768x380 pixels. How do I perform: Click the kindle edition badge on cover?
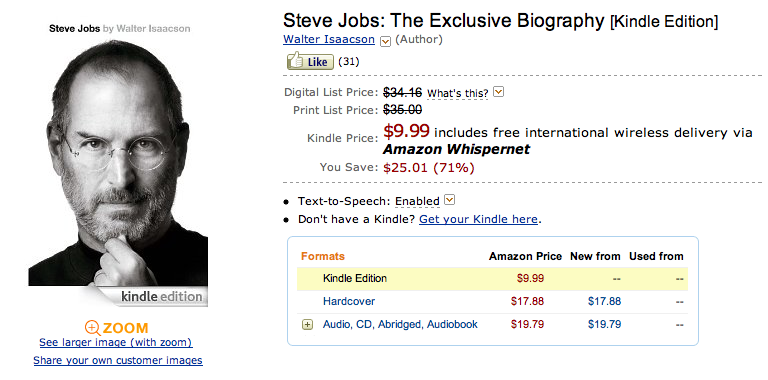click(161, 297)
